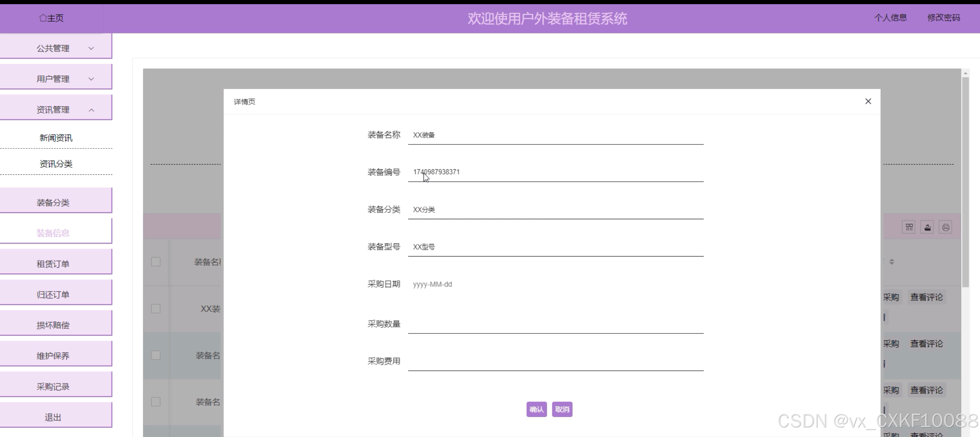
Task: Click 查看评论 in the first table row
Action: coord(926,297)
